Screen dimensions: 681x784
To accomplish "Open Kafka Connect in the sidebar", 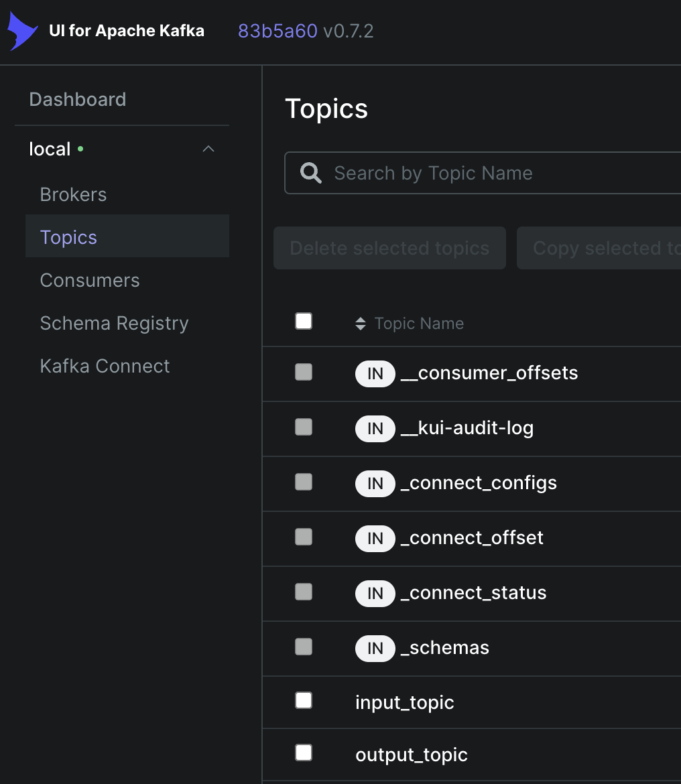I will pyautogui.click(x=105, y=367).
